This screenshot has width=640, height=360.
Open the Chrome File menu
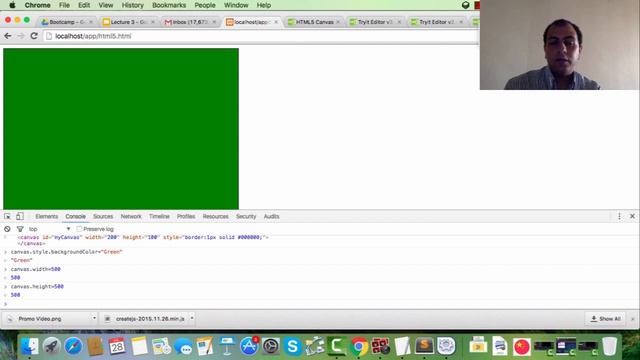point(64,5)
